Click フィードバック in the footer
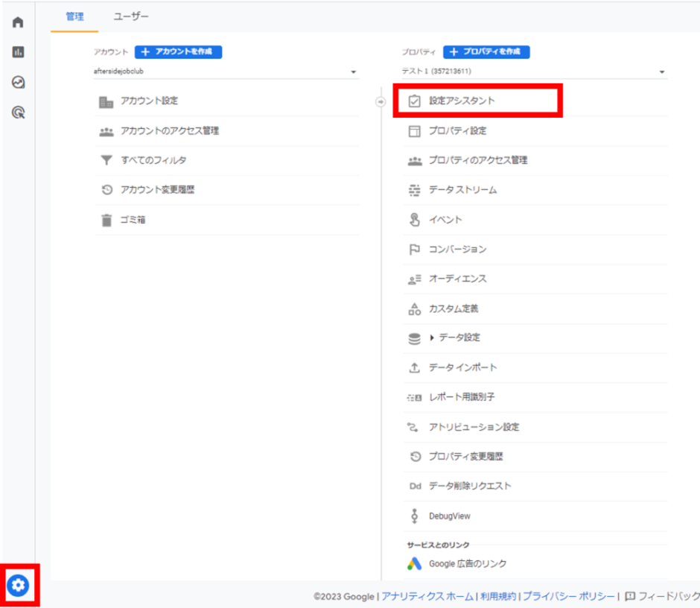The width and height of the screenshot is (700, 608). click(667, 596)
